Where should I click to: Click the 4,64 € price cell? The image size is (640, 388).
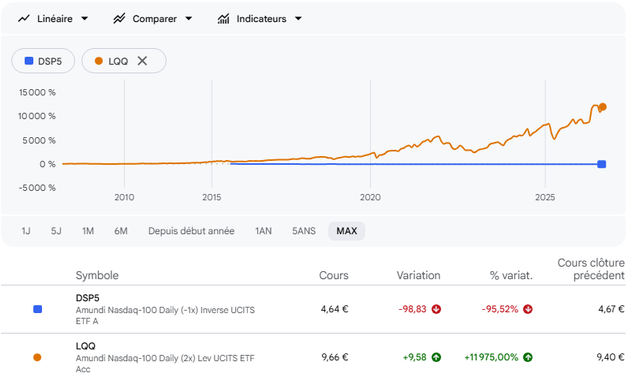(334, 309)
